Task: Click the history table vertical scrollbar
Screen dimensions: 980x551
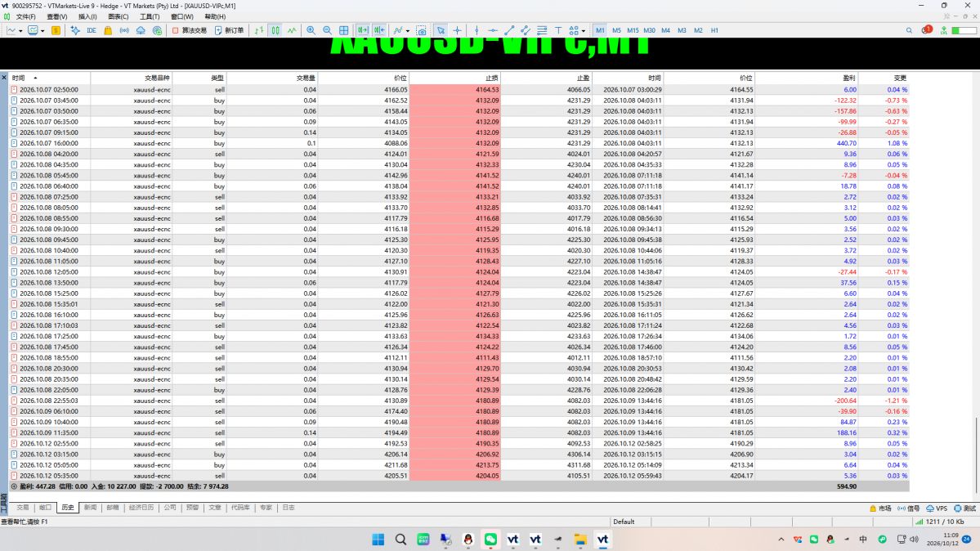Action: [976, 455]
